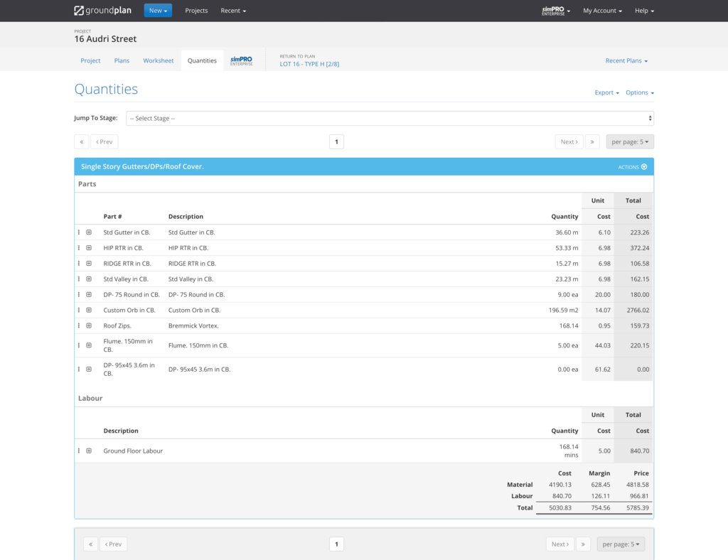The height and width of the screenshot is (560, 728).
Task: Open the Jump To Stage selector
Action: pyautogui.click(x=390, y=117)
